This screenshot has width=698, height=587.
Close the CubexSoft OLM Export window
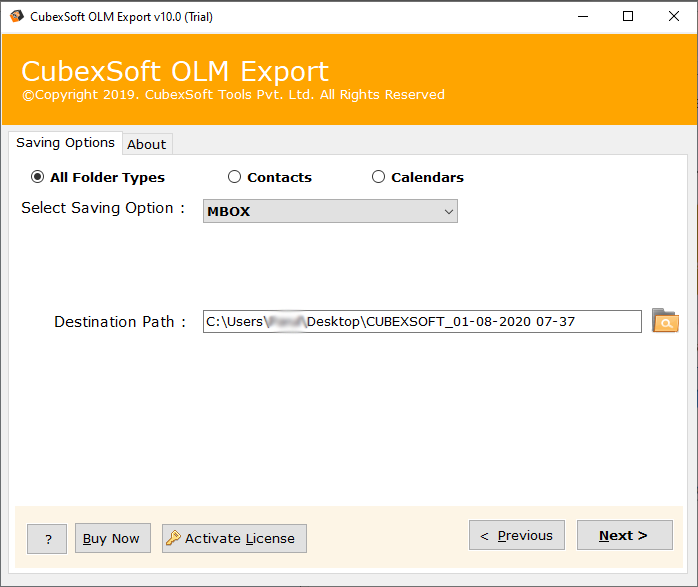tap(674, 16)
